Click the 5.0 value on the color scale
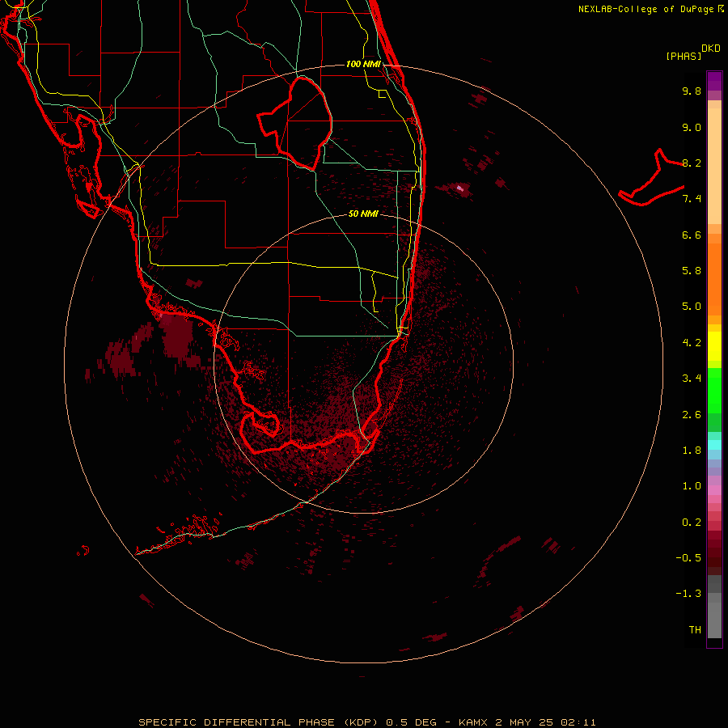728x728 pixels. tap(692, 307)
